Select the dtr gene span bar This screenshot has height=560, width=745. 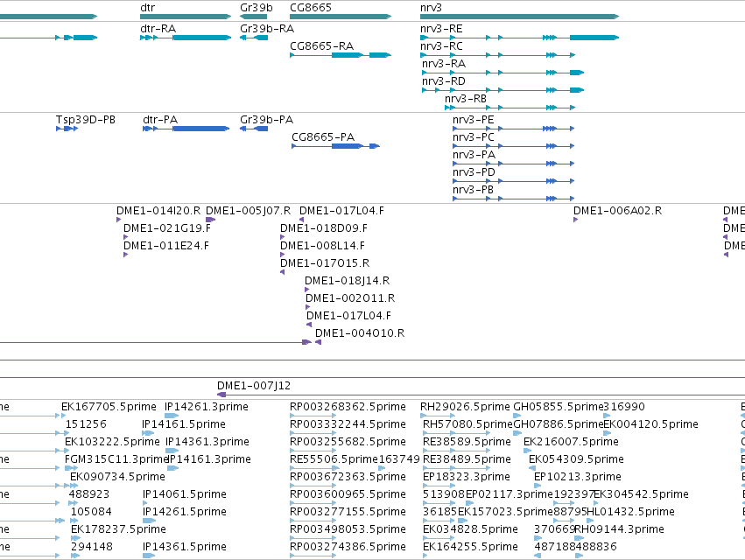186,17
